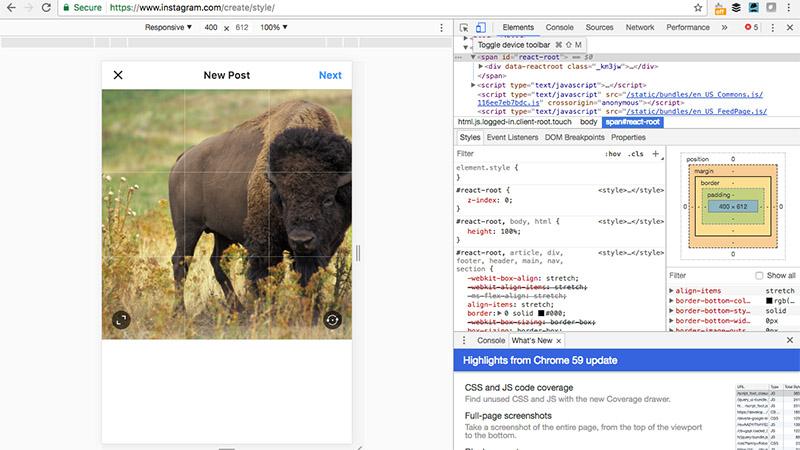
Task: Click the expand/crop icon on the photo
Action: pos(120,320)
